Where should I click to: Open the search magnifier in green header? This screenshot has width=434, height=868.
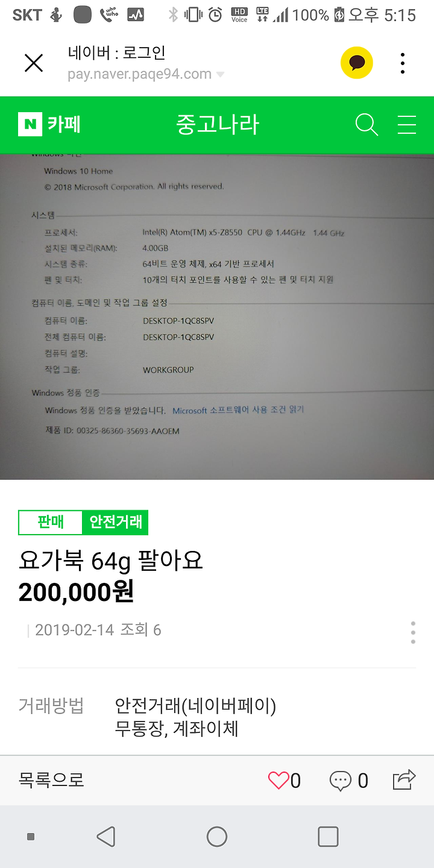(x=366, y=125)
